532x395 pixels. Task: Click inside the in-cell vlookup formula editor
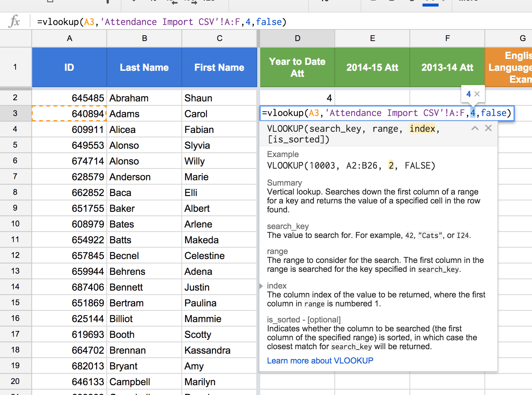387,113
